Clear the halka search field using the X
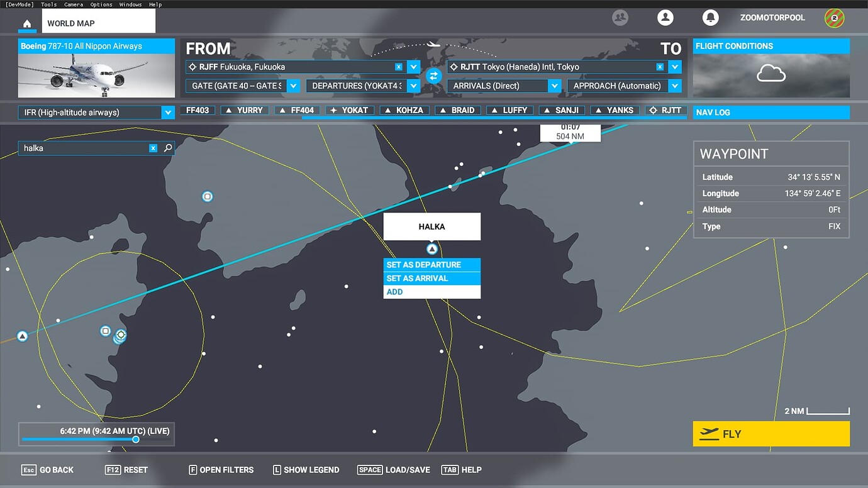This screenshot has width=868, height=488. [153, 148]
